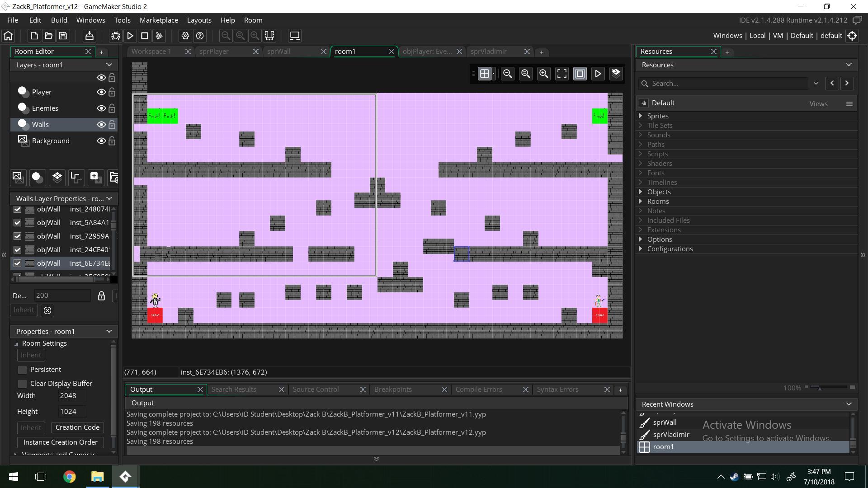Click the Game Options gear icon
Image resolution: width=868 pixels, height=488 pixels.
click(185, 36)
